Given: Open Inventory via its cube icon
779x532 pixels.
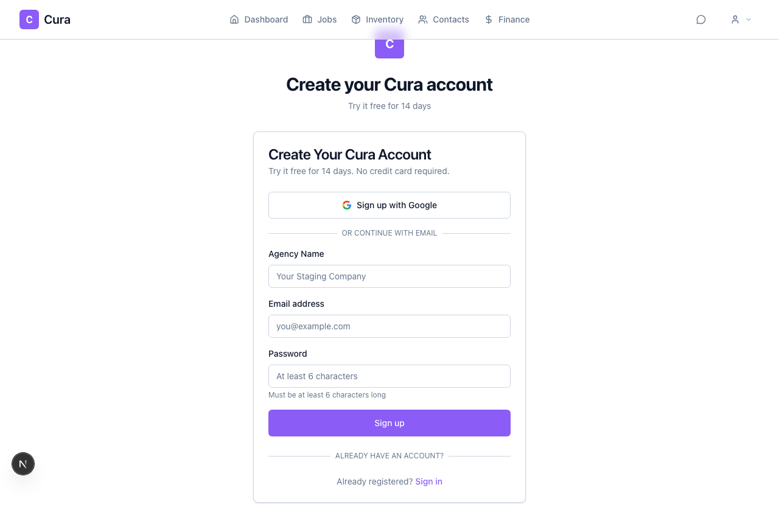Looking at the screenshot, I should coord(355,19).
